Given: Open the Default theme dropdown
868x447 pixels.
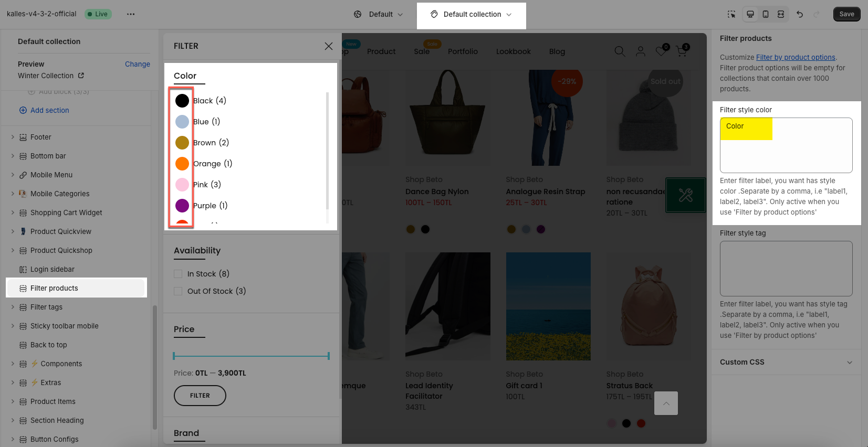Looking at the screenshot, I should click(379, 14).
